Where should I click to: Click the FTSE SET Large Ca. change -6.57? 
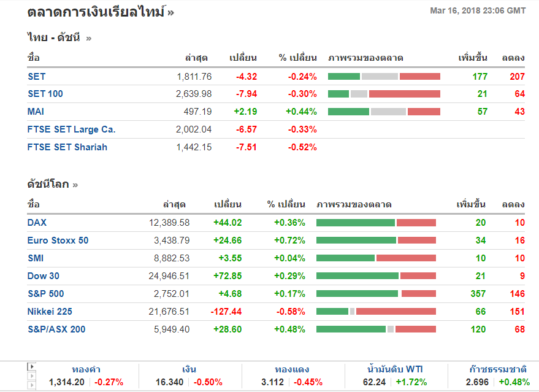(x=247, y=129)
